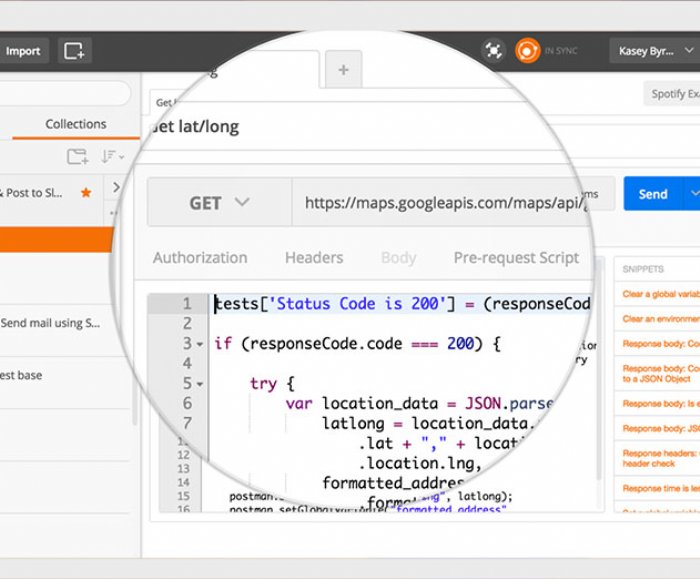Click the new collection folder icon

77,156
